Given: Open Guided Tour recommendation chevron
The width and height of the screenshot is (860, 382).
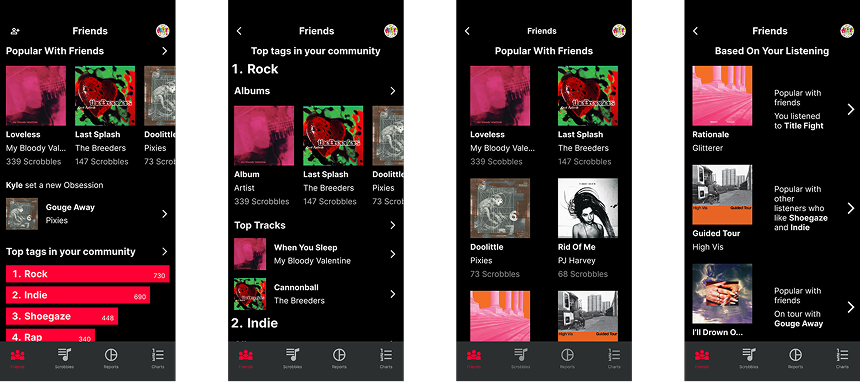Looking at the screenshot, I should coord(851,208).
